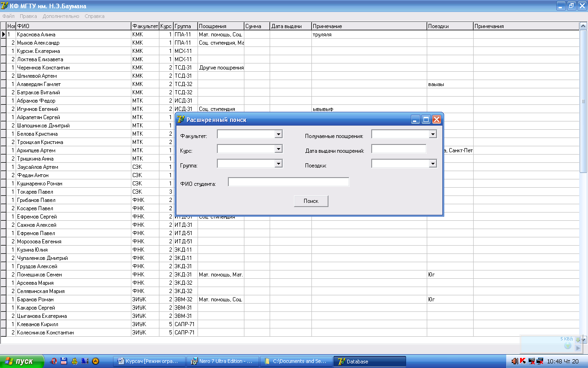
Task: Click the volume speaker tray icon
Action: click(515, 361)
